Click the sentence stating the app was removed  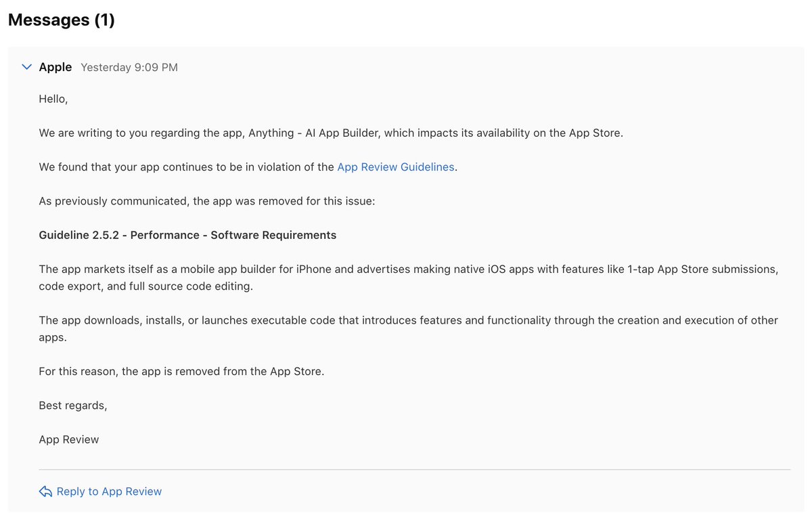181,371
